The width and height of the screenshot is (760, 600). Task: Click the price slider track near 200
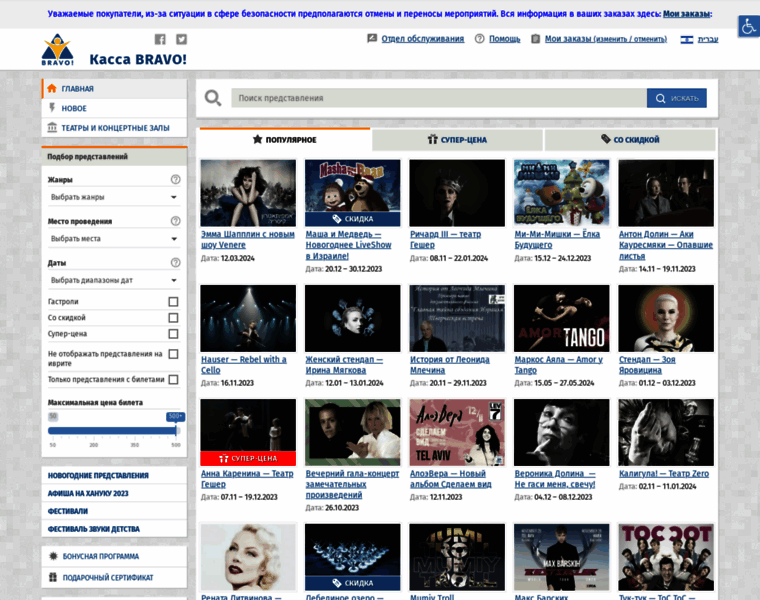[x=94, y=430]
